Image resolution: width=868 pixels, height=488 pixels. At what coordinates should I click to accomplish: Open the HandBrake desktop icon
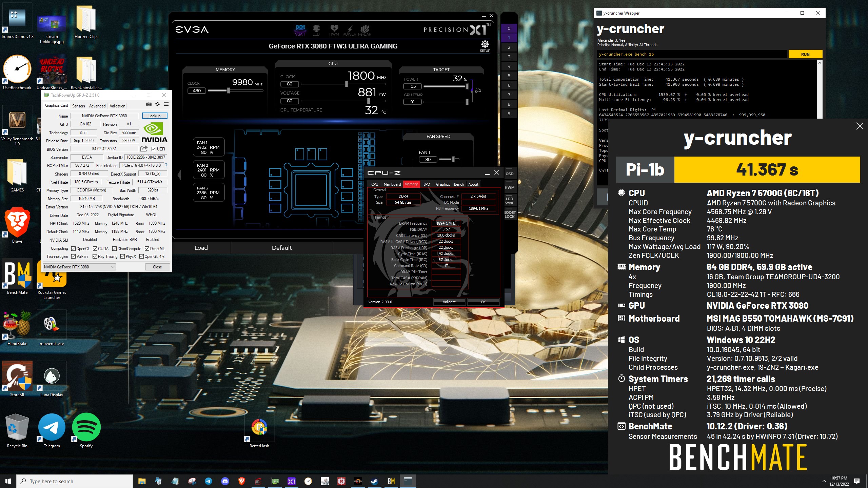[x=17, y=328]
